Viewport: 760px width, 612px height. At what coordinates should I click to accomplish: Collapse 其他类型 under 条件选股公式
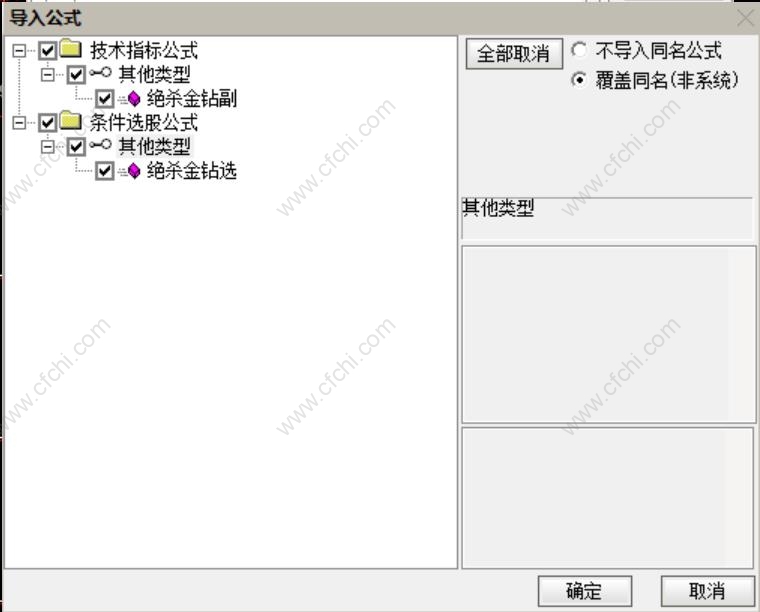48,146
